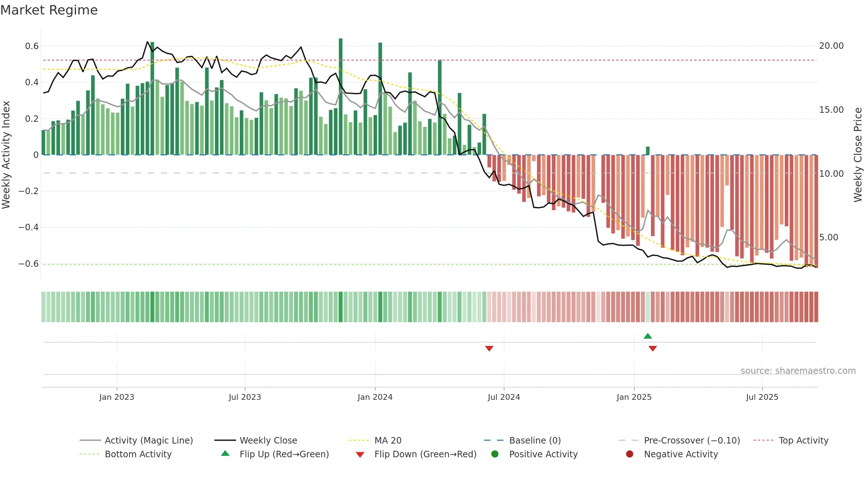The height and width of the screenshot is (488, 868).
Task: Click the 20.00 price axis label
Action: tap(831, 46)
